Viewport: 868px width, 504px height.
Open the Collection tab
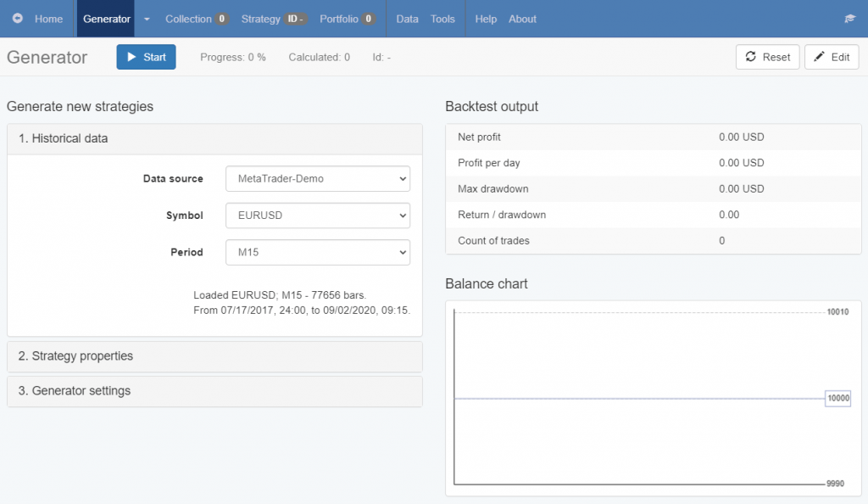click(x=196, y=19)
